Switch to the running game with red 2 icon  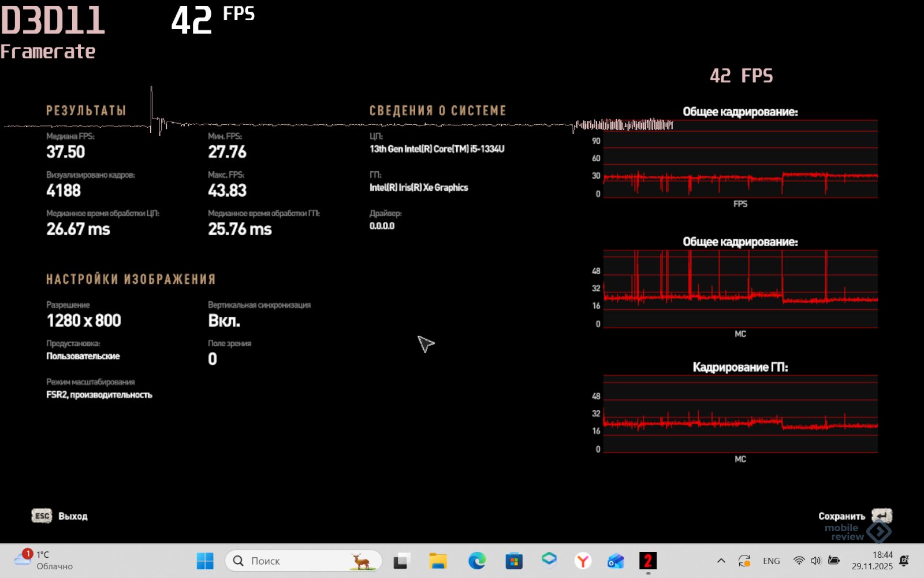coord(648,561)
